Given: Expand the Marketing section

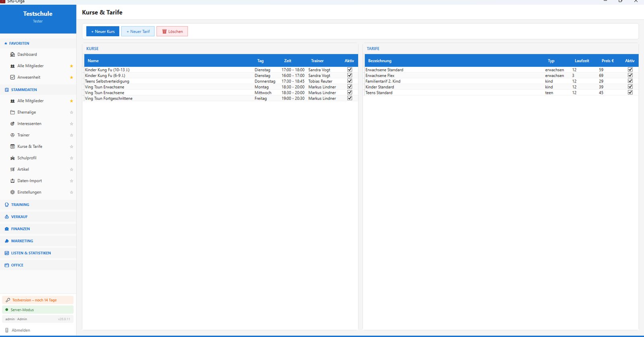Looking at the screenshot, I should [x=38, y=241].
